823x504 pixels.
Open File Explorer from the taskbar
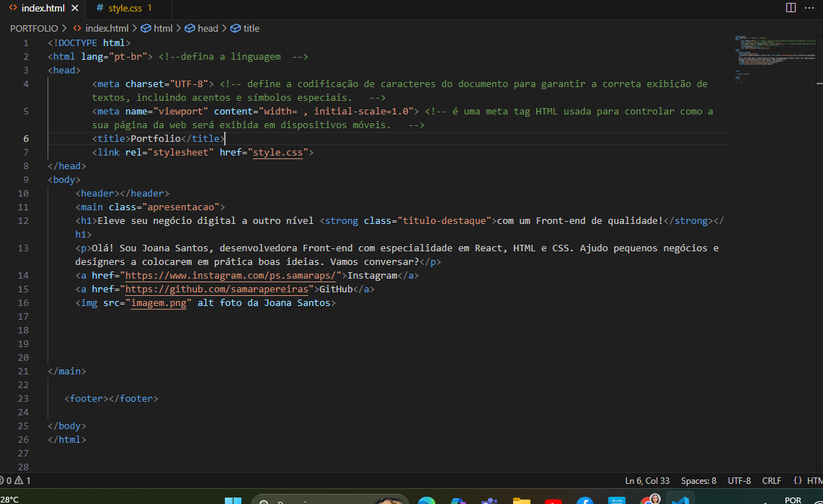(521, 501)
